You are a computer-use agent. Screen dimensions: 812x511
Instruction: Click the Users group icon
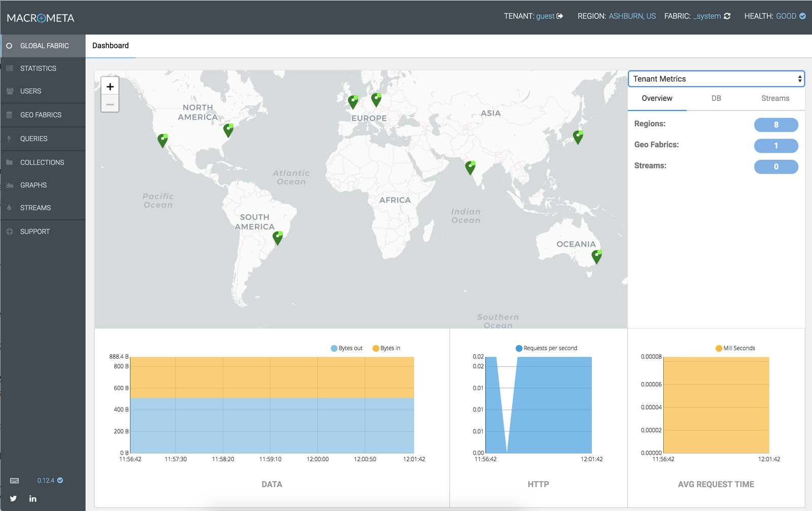tap(10, 91)
